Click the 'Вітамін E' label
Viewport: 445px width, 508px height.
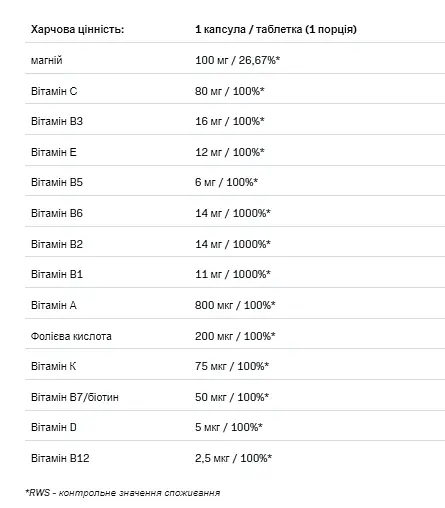(54, 152)
